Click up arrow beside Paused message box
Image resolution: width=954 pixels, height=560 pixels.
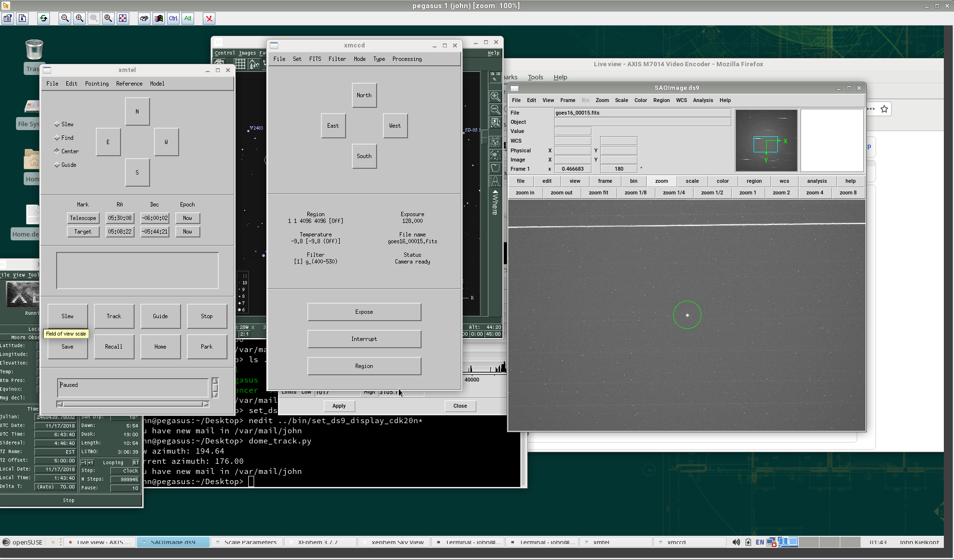pos(215,381)
